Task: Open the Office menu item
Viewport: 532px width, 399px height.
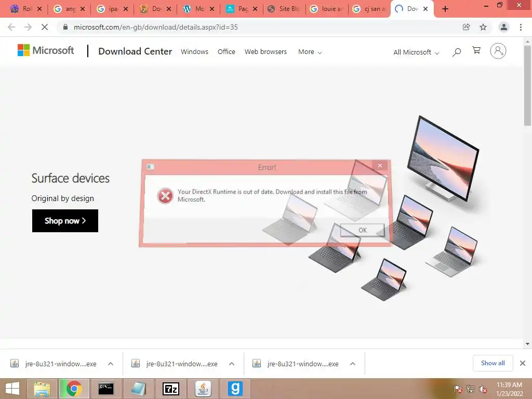Action: (x=227, y=51)
